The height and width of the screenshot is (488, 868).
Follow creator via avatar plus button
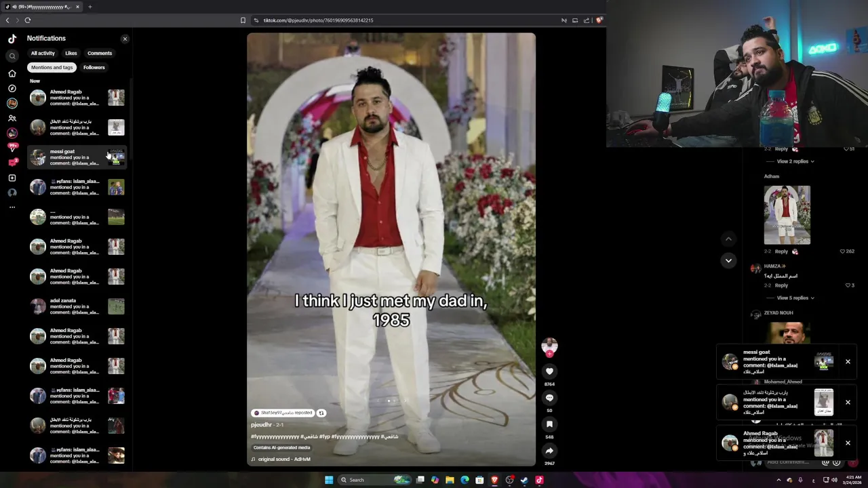(x=549, y=354)
